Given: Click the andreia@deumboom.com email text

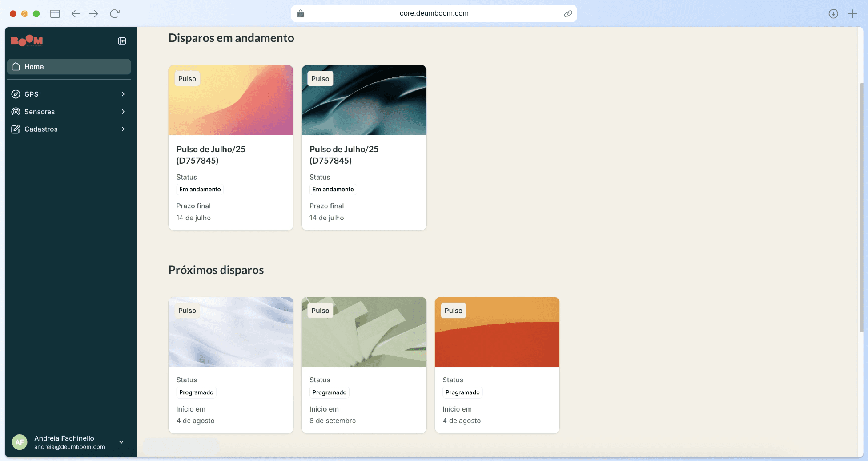Looking at the screenshot, I should [70, 447].
